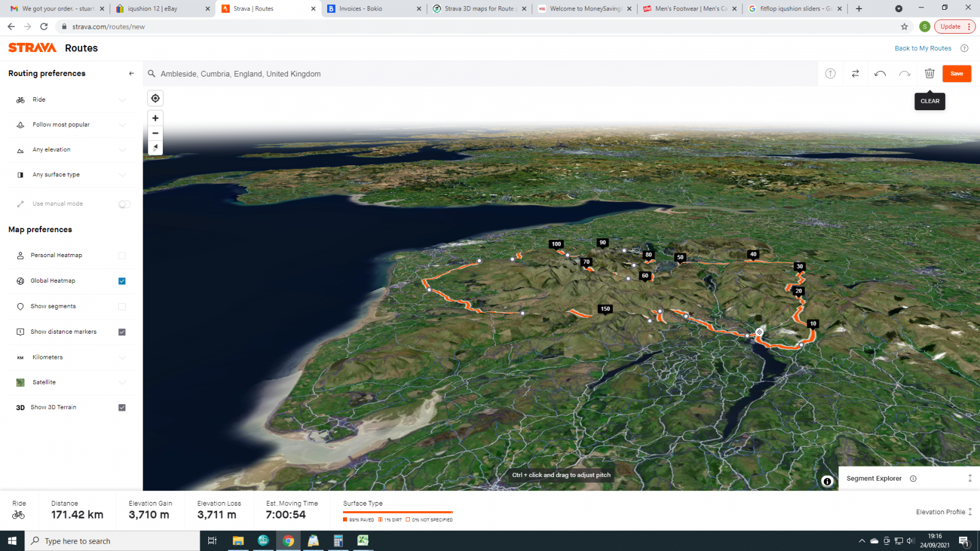Uncheck Show distance markers
Image resolution: width=980 pixels, height=551 pixels.
pyautogui.click(x=122, y=332)
